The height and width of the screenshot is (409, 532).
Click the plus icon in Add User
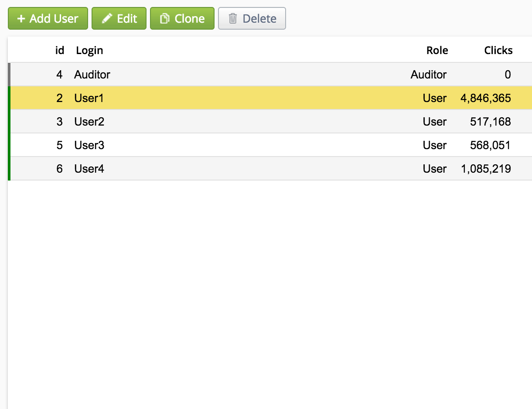point(21,19)
